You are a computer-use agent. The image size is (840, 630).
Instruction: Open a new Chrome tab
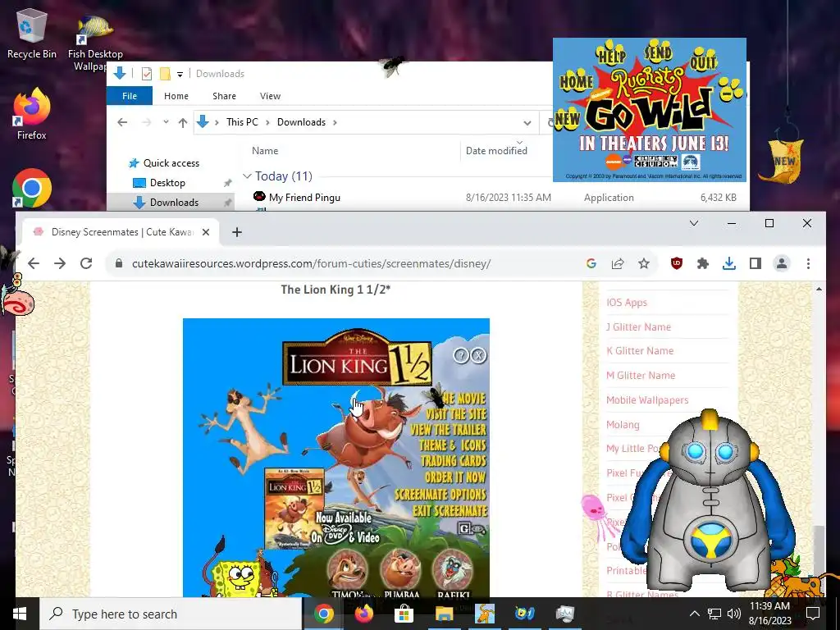click(237, 232)
